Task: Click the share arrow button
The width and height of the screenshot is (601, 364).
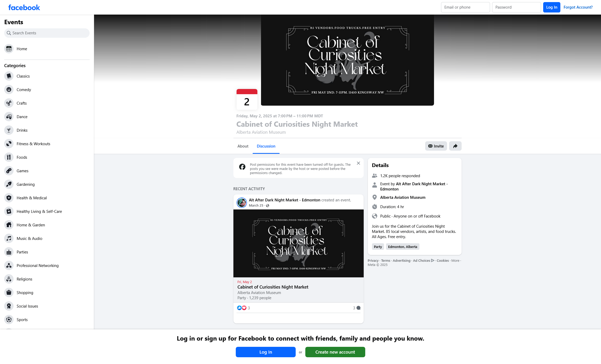Action: (455, 146)
